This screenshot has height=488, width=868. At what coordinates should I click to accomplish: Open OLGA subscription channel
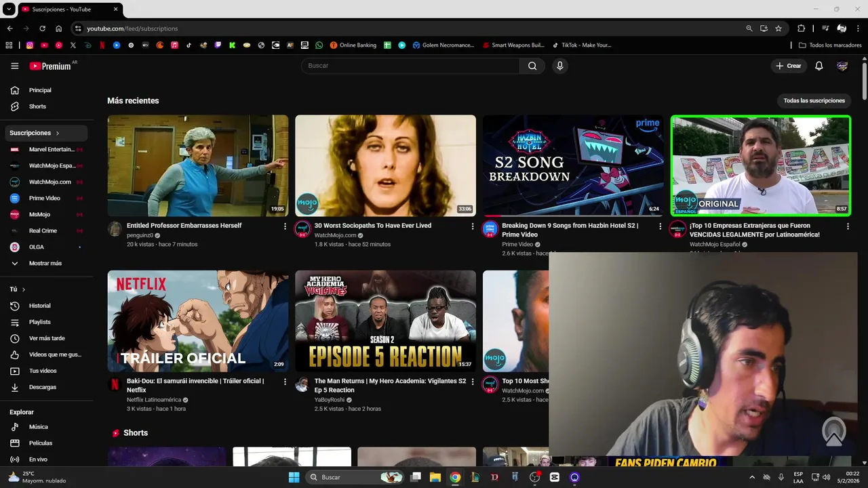point(45,247)
